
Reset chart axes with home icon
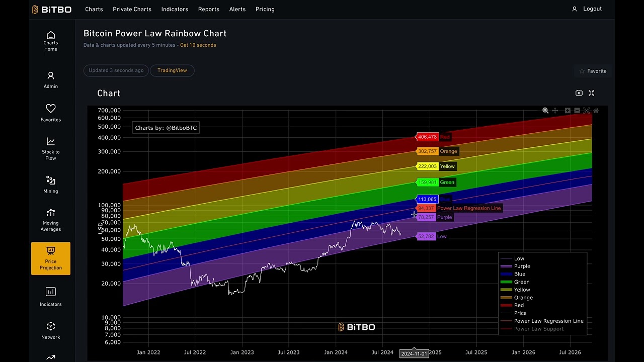[x=596, y=111]
